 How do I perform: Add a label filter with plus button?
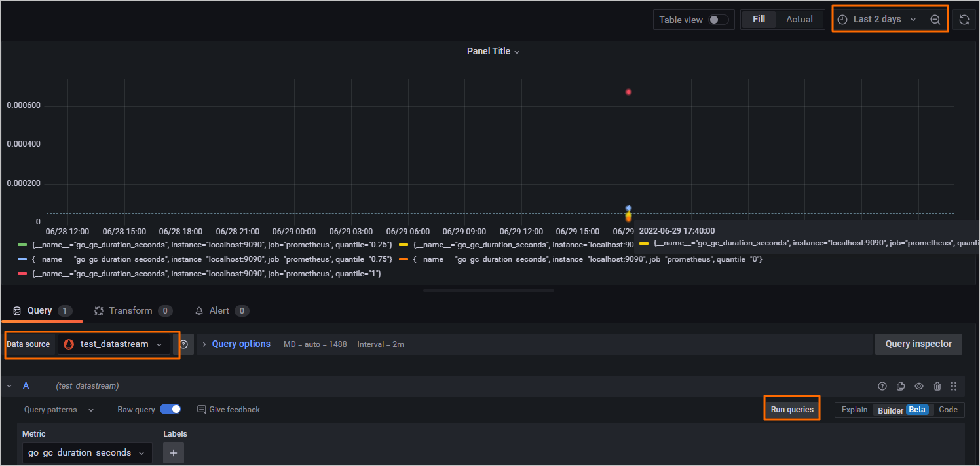tap(174, 453)
